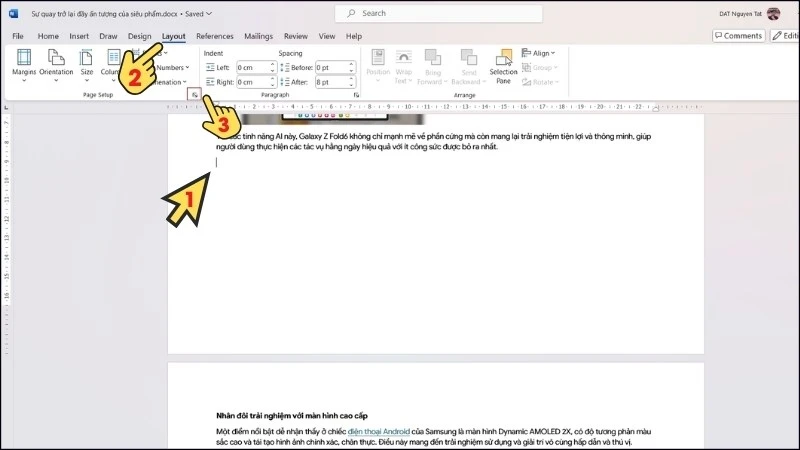800x450 pixels.
Task: Go to the Mailings tab
Action: pos(257,36)
